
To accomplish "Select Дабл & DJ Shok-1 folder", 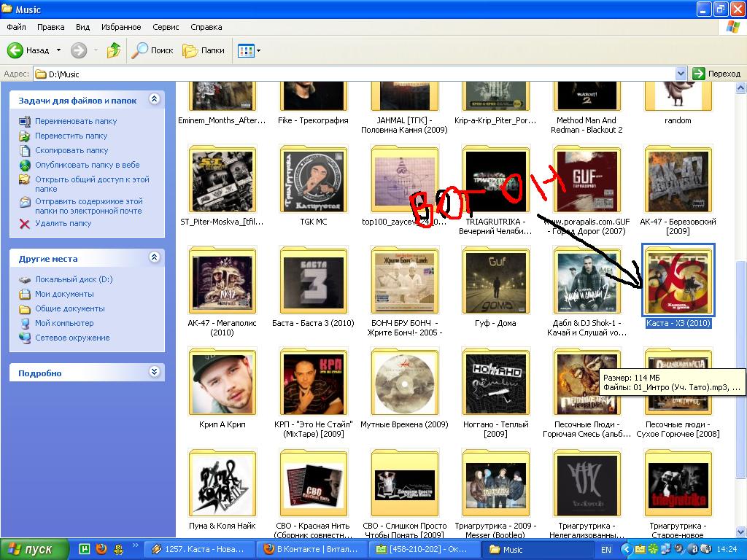I will 587,281.
